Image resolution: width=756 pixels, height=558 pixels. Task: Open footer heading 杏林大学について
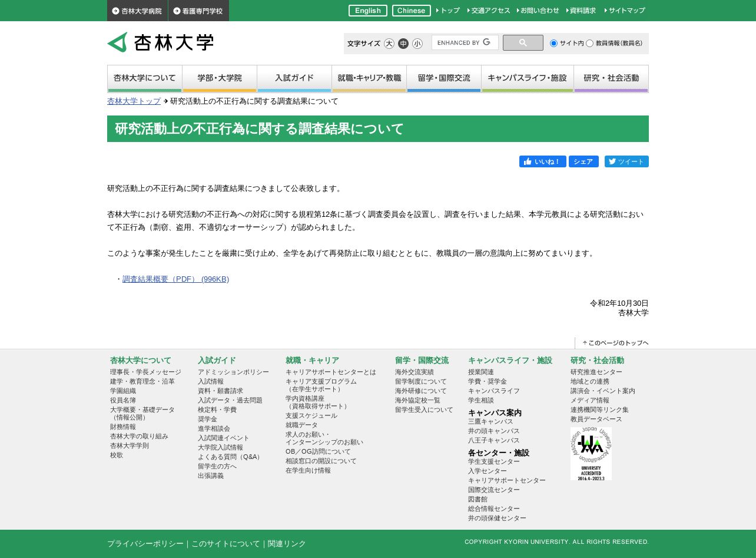141,361
